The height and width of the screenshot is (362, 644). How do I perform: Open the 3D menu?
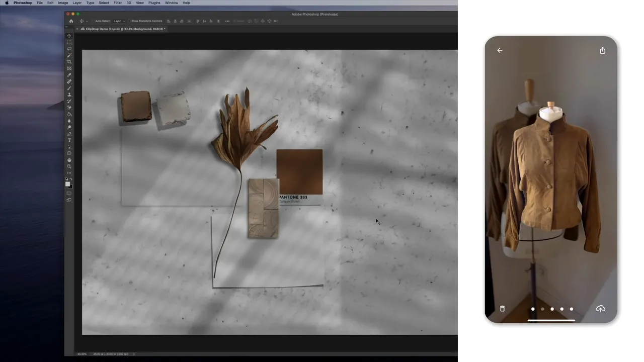pos(129,3)
